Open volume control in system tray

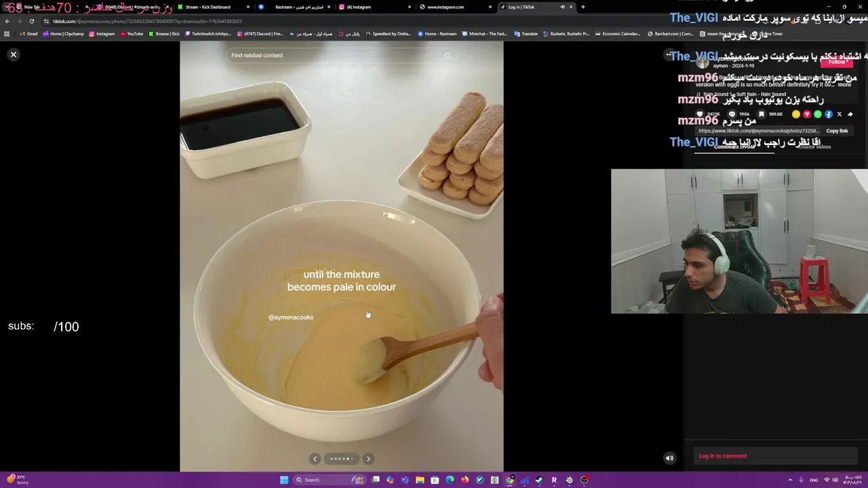[835, 480]
